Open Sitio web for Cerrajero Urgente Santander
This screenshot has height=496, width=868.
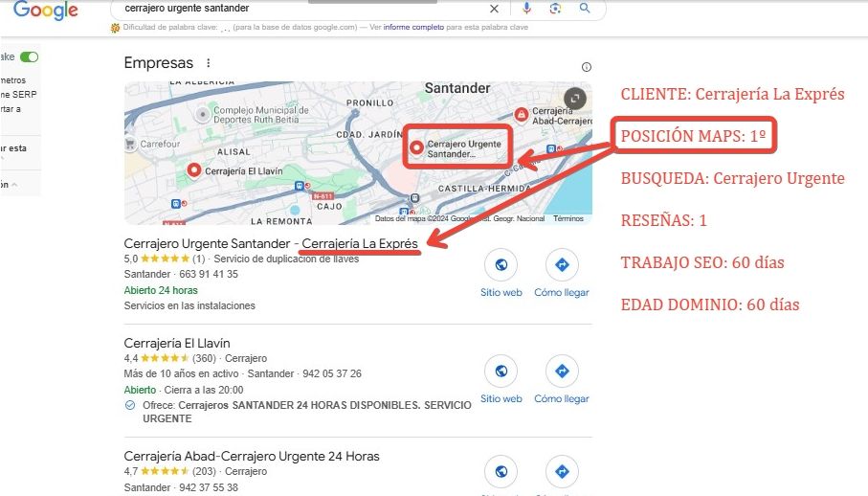pos(501,274)
